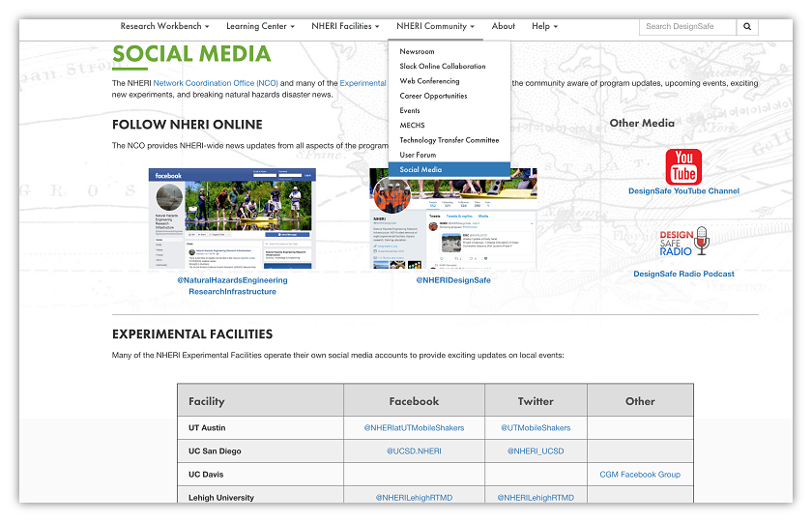Open @UTMobileShakers Twitter link
This screenshot has width=812, height=522.
click(536, 427)
